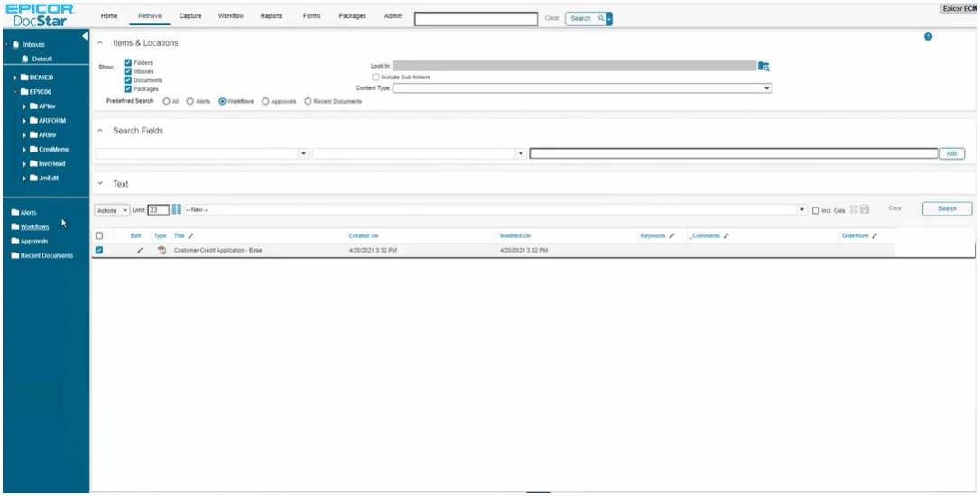Click the magnifier icon in top Search button
The image size is (980, 496).
coord(601,19)
